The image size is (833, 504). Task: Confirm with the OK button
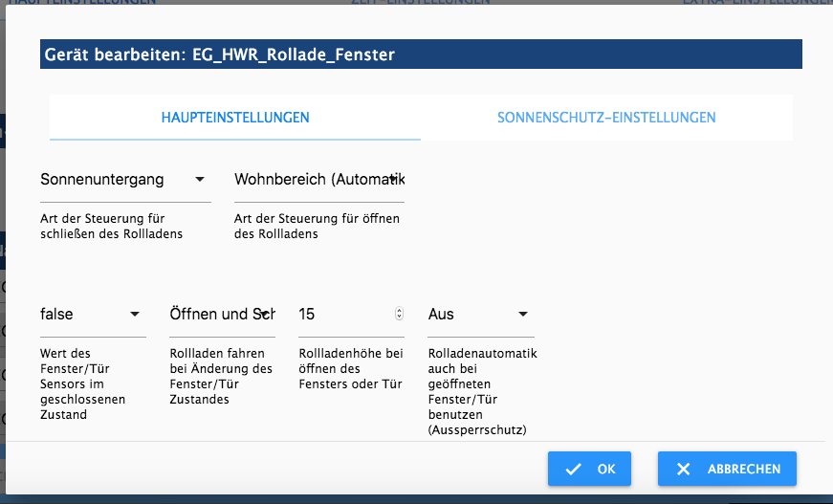pyautogui.click(x=589, y=469)
